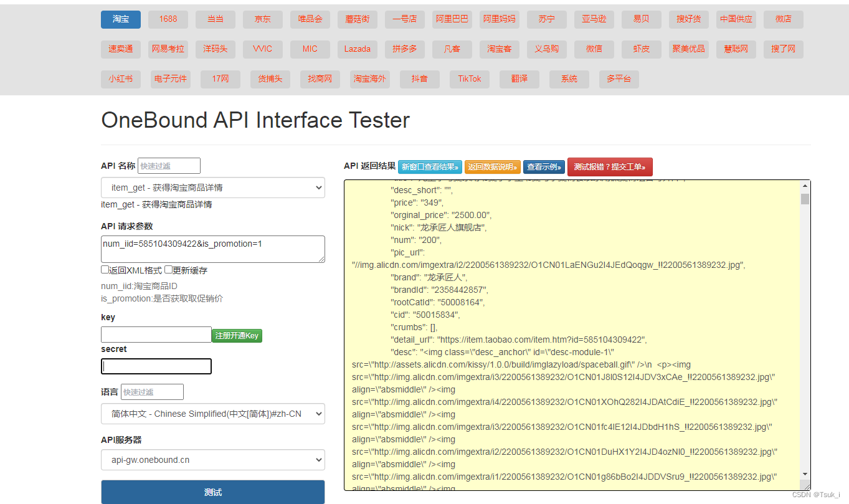Select the 淘宝海外 tab

(x=370, y=79)
